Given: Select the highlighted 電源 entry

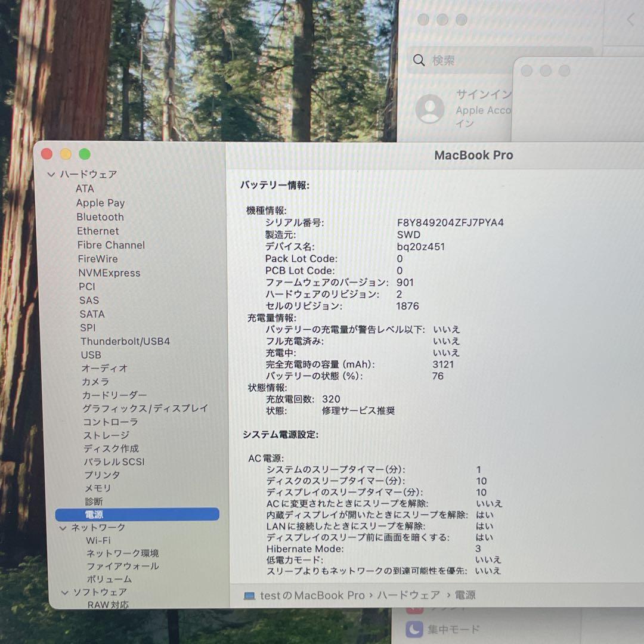Looking at the screenshot, I should [94, 514].
